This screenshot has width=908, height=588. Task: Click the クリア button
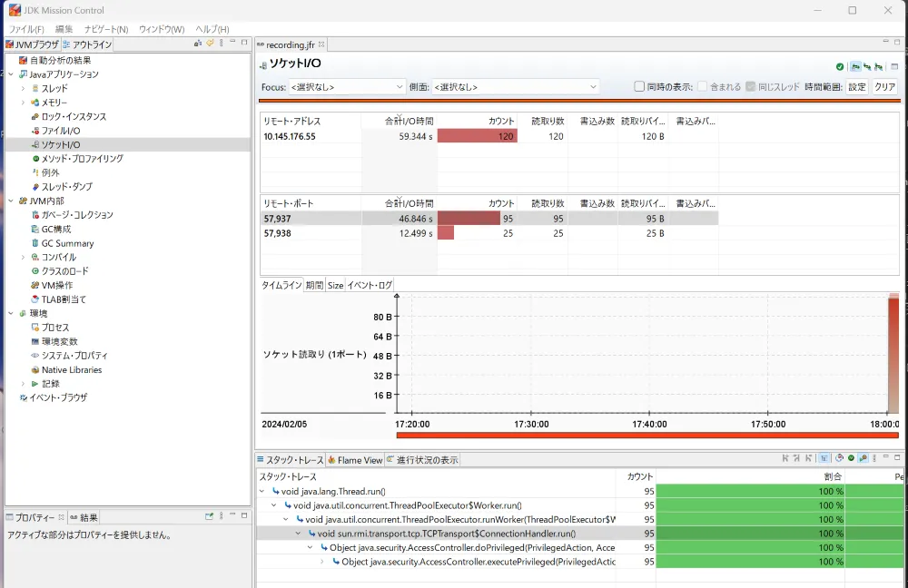point(884,87)
